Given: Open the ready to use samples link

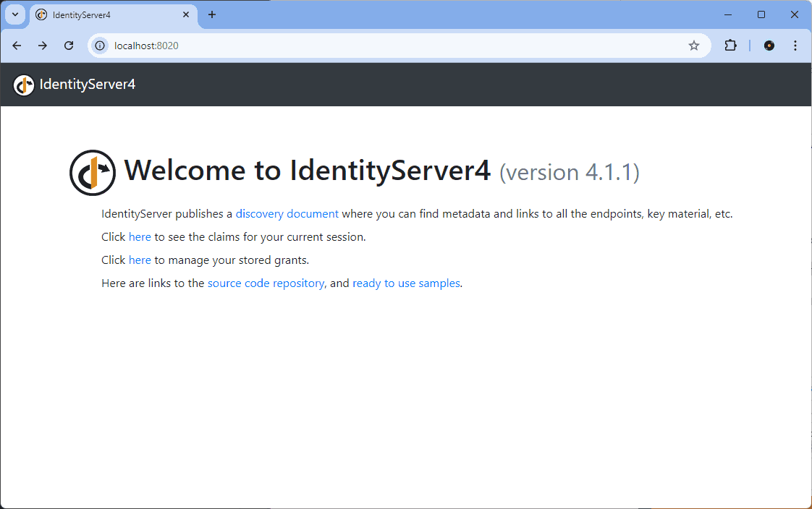Looking at the screenshot, I should [406, 283].
